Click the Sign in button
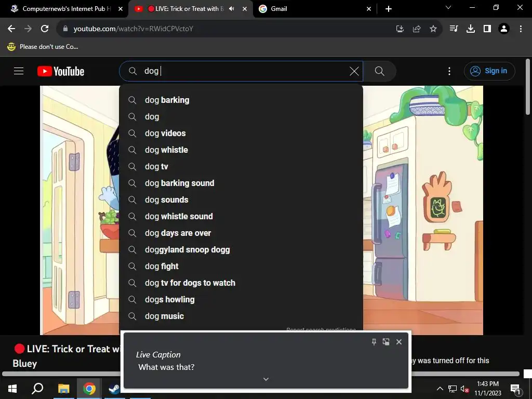This screenshot has height=399, width=532. coord(489,71)
